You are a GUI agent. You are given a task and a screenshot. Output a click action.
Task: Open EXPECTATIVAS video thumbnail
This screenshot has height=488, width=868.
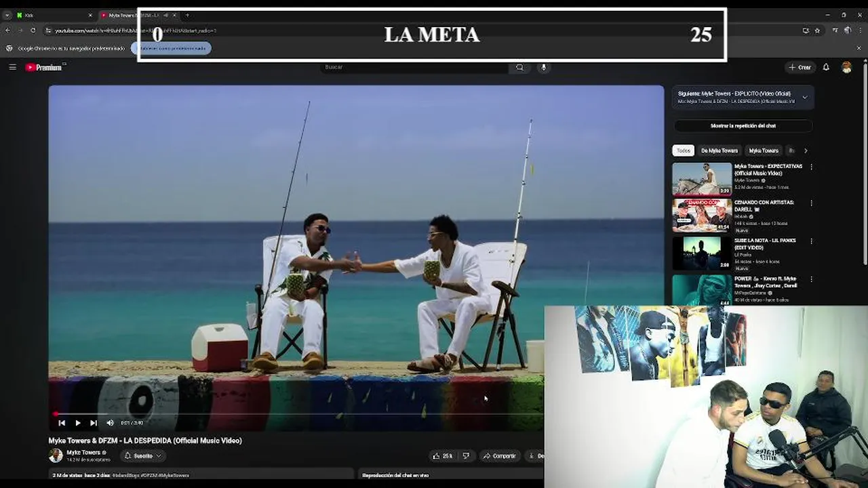point(702,179)
